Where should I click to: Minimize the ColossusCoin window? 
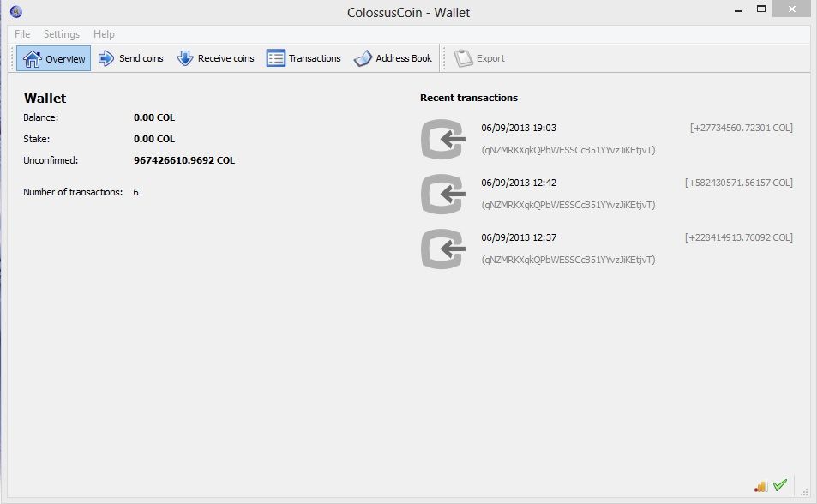coord(738,10)
